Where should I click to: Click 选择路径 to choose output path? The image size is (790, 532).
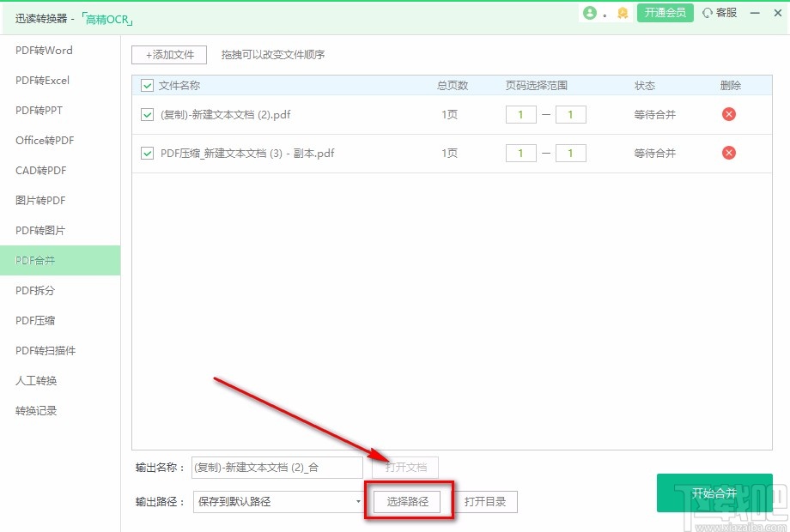(x=408, y=501)
